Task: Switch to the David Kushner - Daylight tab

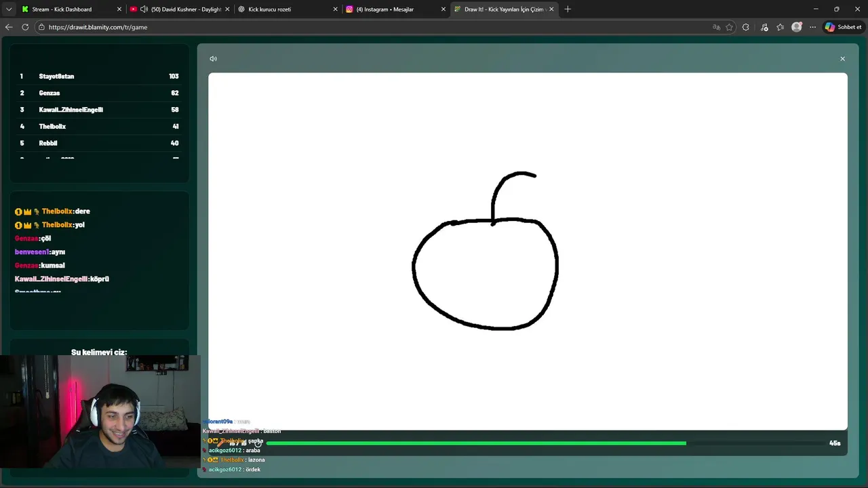Action: tap(179, 9)
